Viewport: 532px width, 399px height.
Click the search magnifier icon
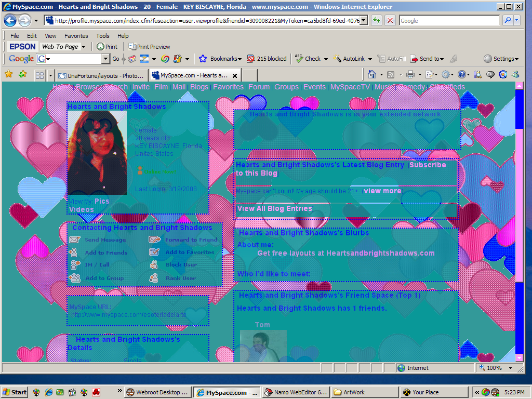(x=508, y=21)
